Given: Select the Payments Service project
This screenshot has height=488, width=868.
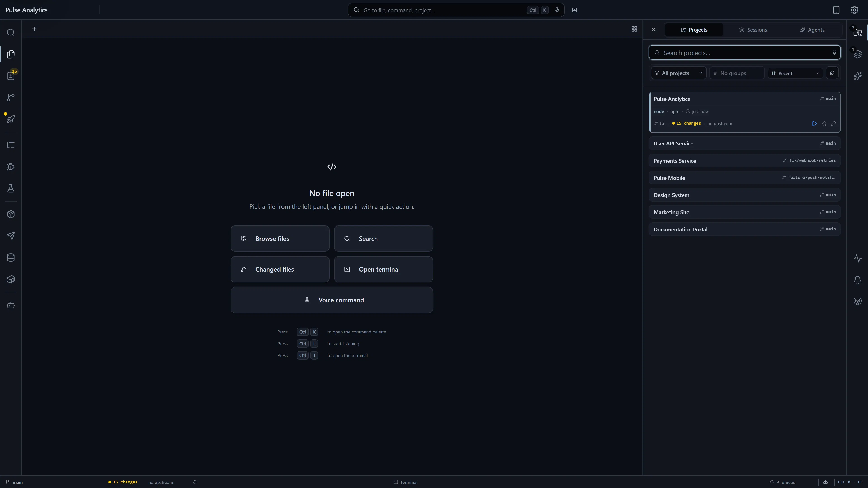Looking at the screenshot, I should [x=745, y=161].
